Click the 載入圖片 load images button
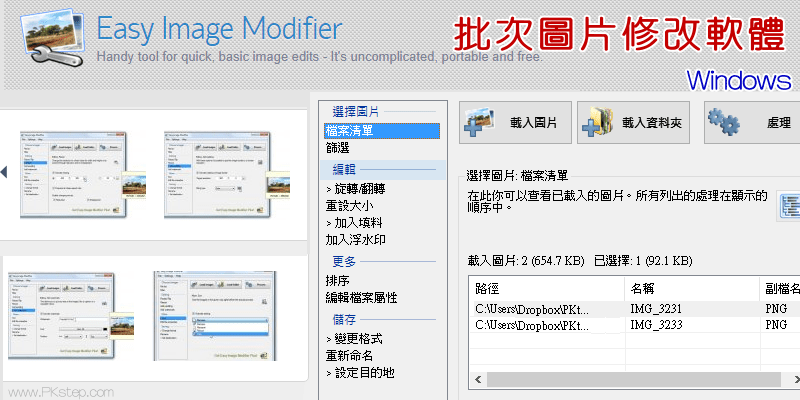The height and width of the screenshot is (400, 800). [515, 122]
